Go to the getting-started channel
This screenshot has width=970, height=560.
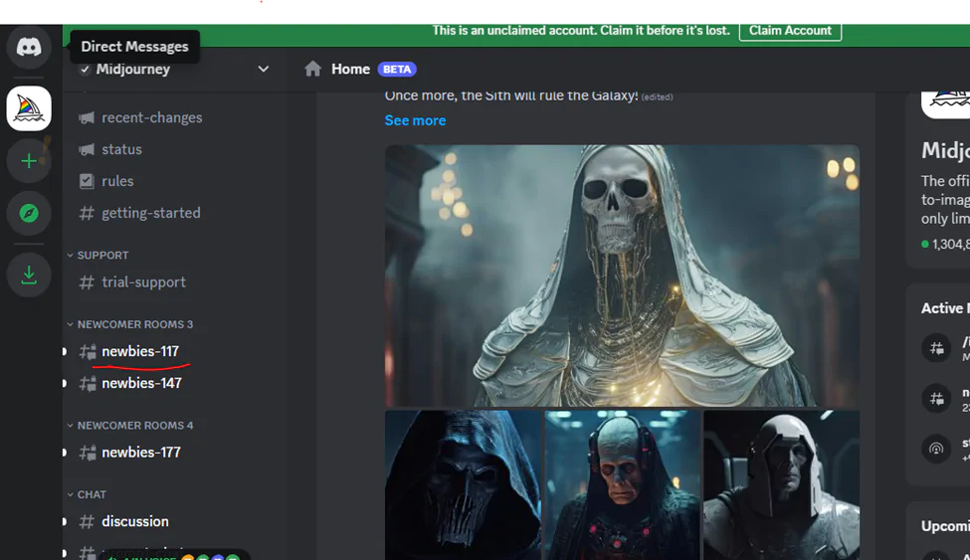[x=150, y=213]
